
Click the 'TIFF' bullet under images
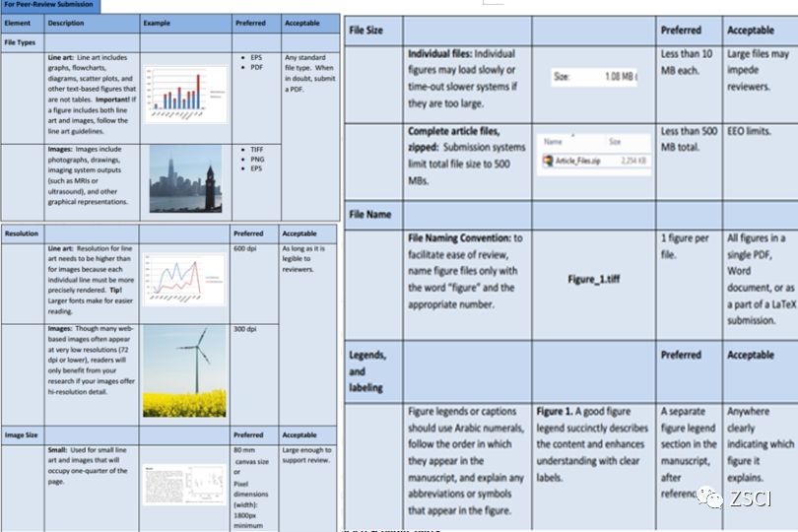(257, 150)
